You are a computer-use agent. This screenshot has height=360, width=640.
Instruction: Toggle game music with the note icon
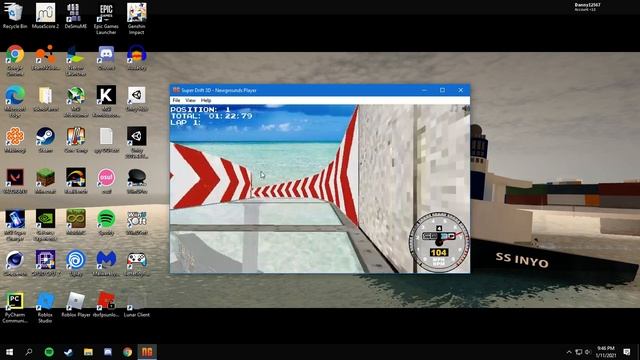[454, 109]
